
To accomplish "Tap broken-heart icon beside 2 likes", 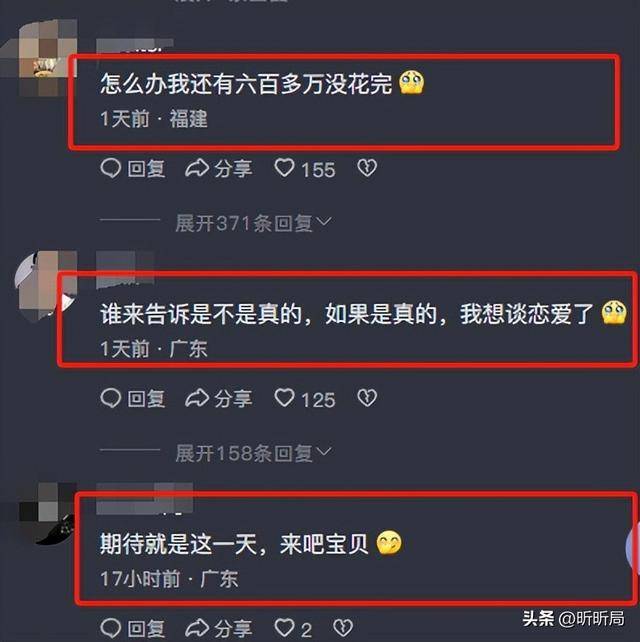I will pos(343,628).
